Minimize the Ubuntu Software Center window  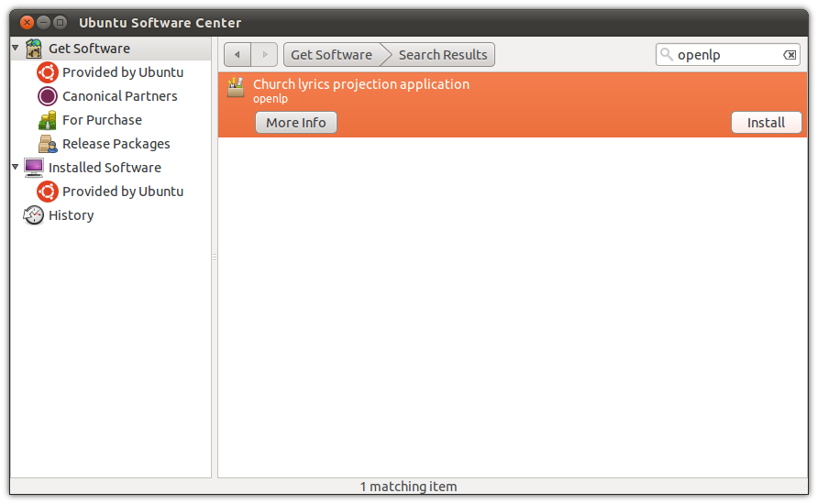[44, 22]
